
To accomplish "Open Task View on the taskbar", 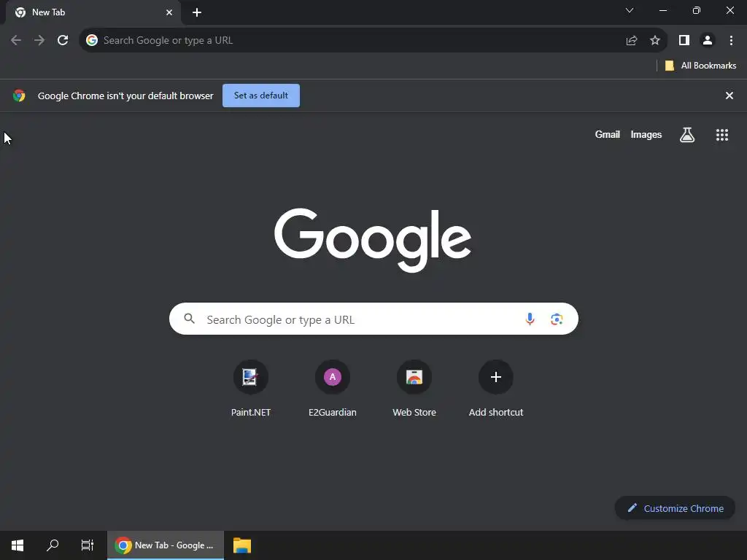I will (88, 545).
